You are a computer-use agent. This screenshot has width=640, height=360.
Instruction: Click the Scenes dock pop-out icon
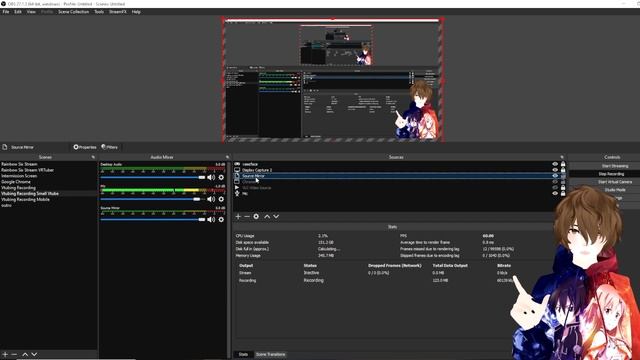tap(93, 157)
